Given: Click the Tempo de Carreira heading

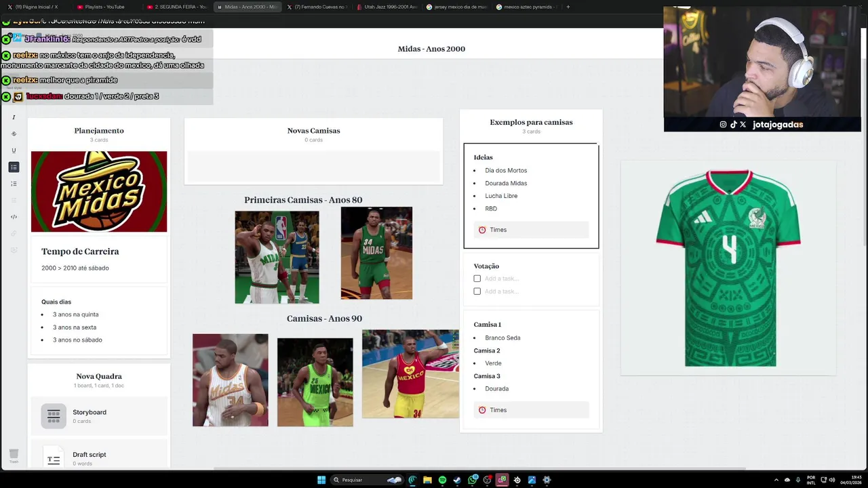Looking at the screenshot, I should [80, 251].
